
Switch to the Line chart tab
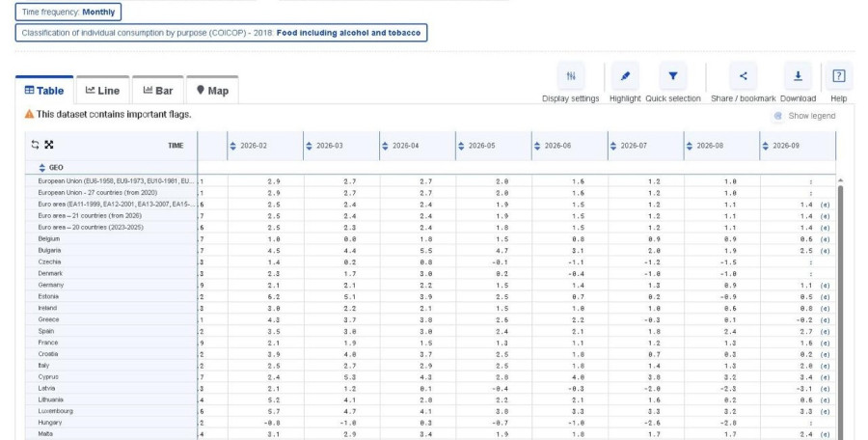(102, 91)
